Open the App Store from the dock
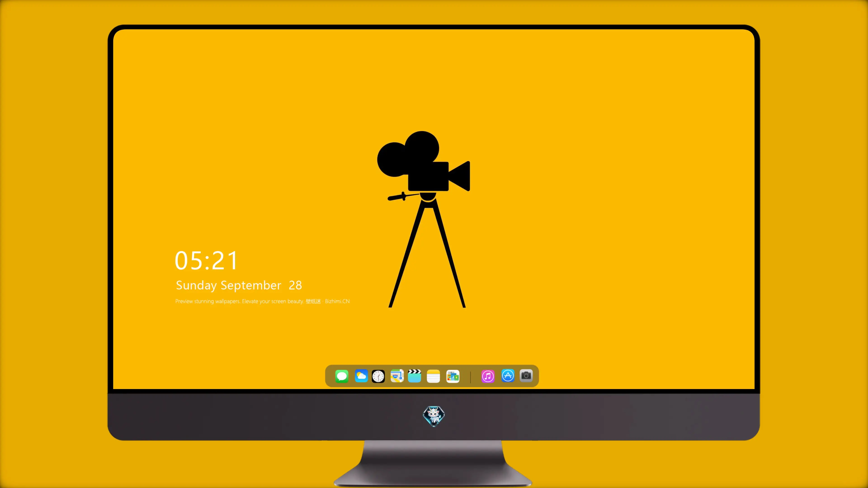Screen dimensions: 868x488 point(508,375)
